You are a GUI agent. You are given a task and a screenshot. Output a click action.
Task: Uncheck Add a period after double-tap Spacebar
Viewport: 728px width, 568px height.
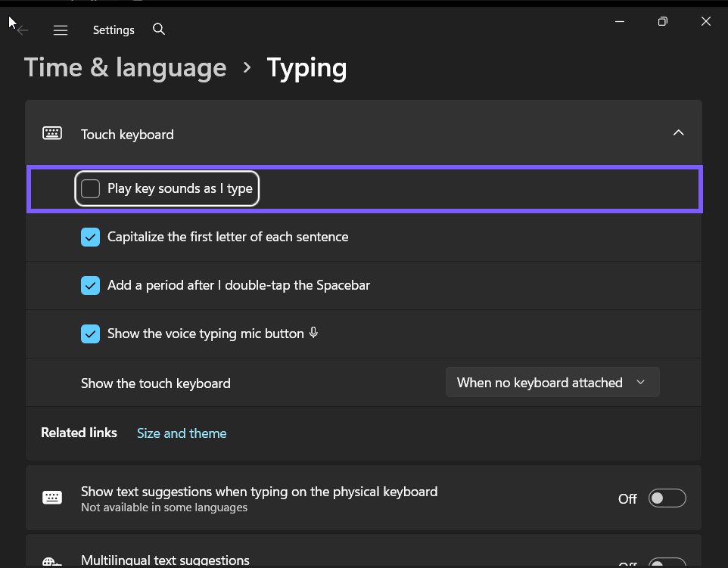[90, 285]
